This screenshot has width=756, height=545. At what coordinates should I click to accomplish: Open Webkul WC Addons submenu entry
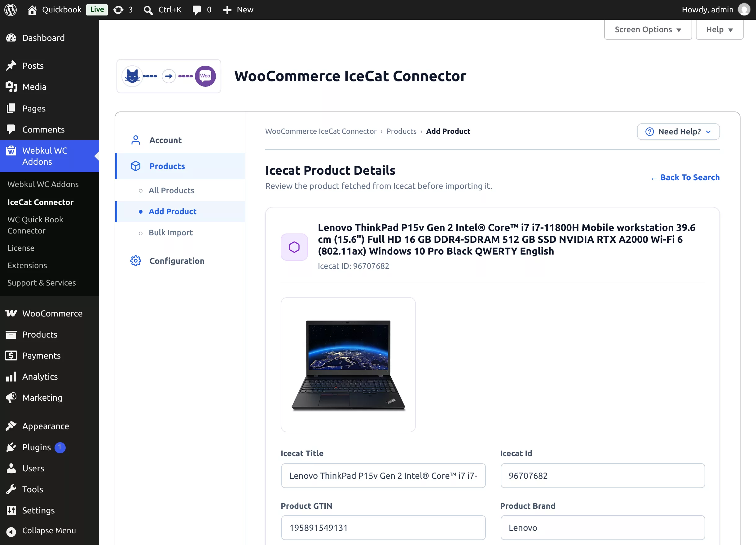click(x=43, y=184)
